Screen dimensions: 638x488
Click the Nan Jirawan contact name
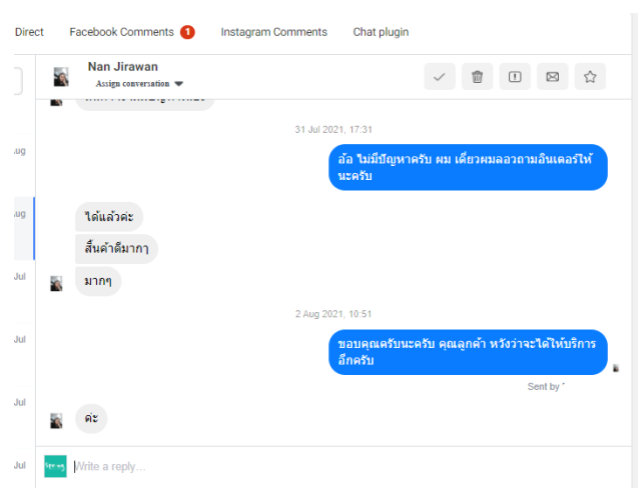tap(123, 67)
